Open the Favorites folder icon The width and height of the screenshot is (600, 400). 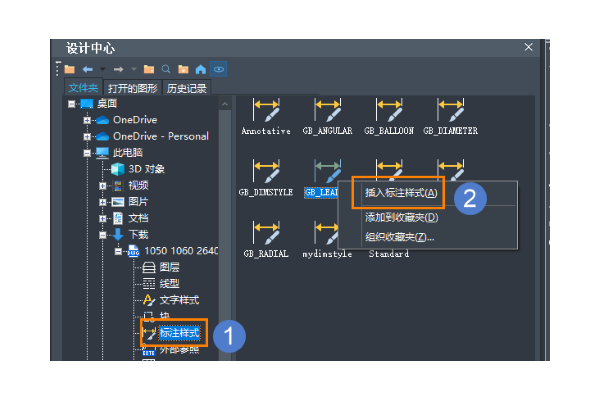(x=183, y=69)
